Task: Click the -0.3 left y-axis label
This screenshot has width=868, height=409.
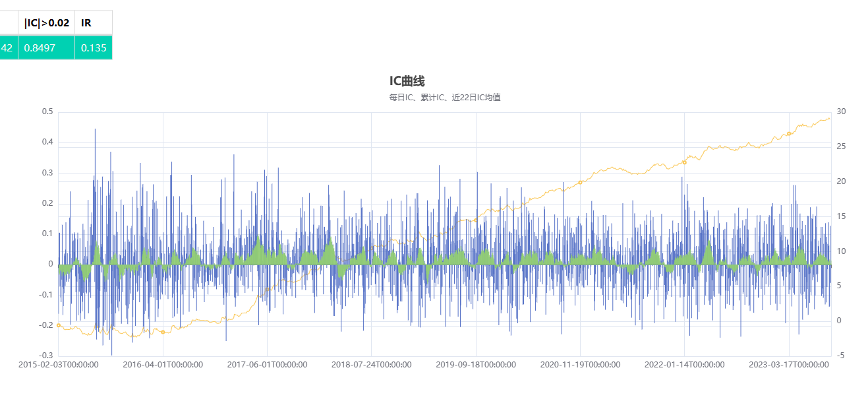Action: pos(45,356)
